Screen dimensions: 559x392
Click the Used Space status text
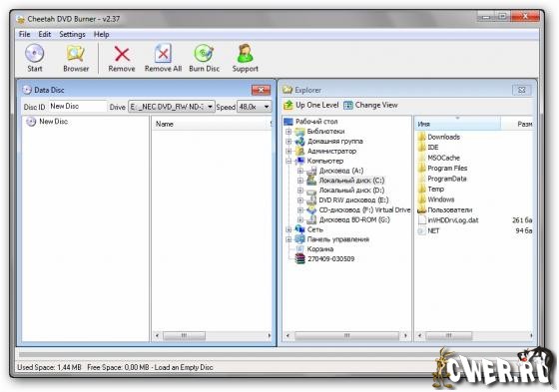pos(49,367)
